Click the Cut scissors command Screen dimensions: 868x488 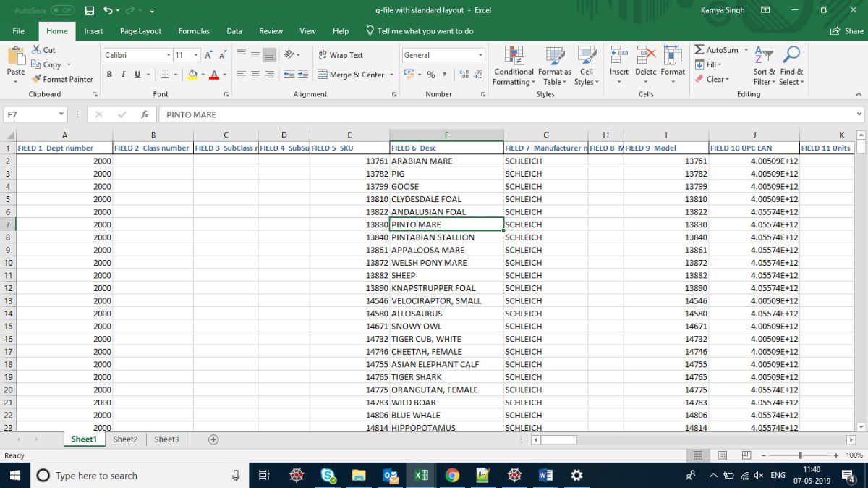point(43,50)
